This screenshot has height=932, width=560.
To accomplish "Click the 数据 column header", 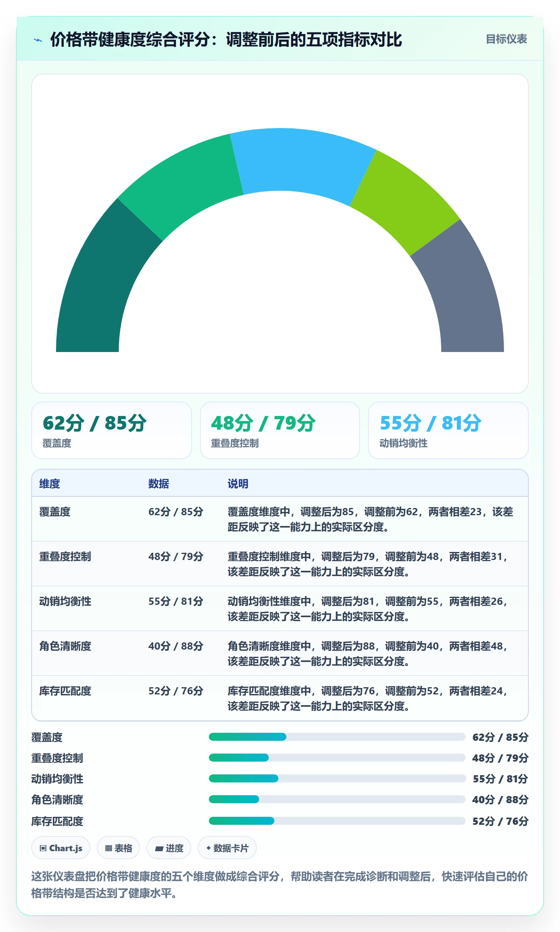I will point(159,484).
